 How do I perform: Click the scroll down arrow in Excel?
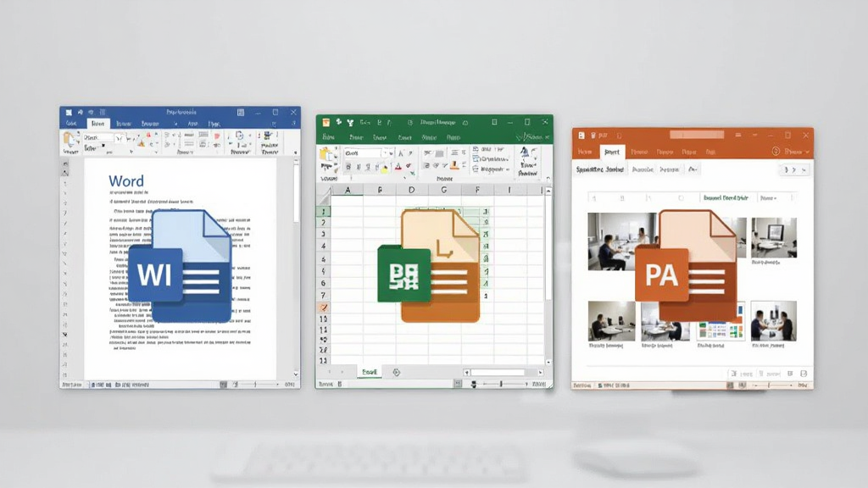[548, 362]
